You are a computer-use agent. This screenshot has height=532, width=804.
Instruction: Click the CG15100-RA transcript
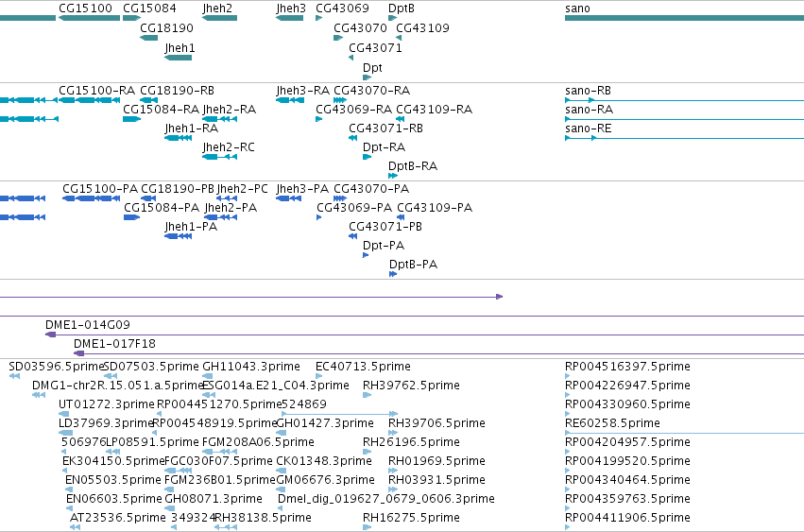pyautogui.click(x=89, y=100)
